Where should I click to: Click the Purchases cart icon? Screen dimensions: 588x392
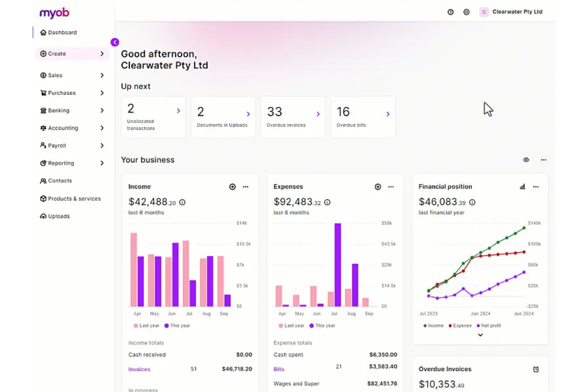pos(43,93)
